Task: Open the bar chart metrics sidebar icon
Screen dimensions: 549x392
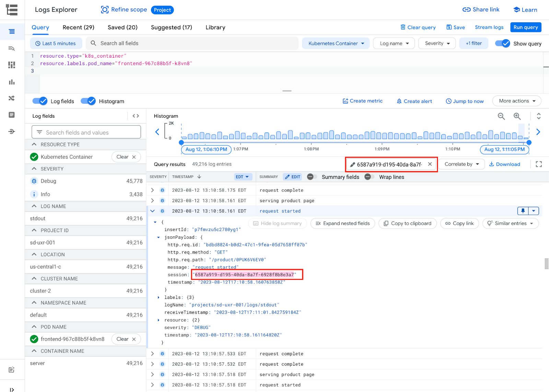Action: 12,82
